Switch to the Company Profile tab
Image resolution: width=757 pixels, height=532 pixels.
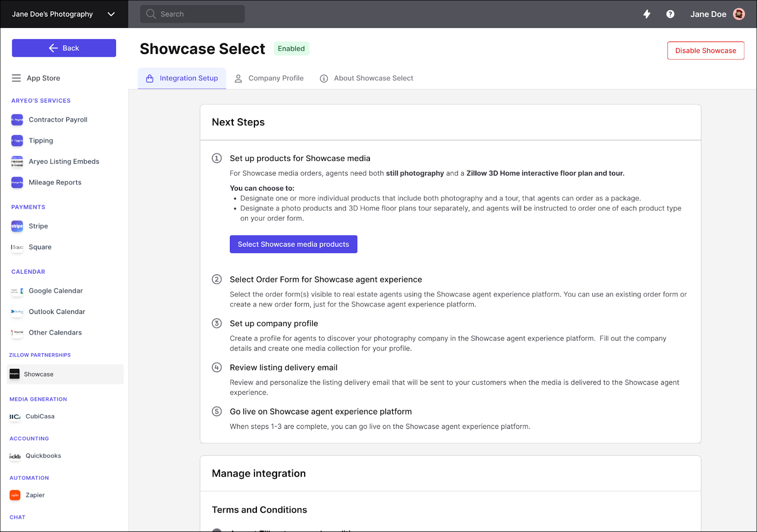point(269,78)
